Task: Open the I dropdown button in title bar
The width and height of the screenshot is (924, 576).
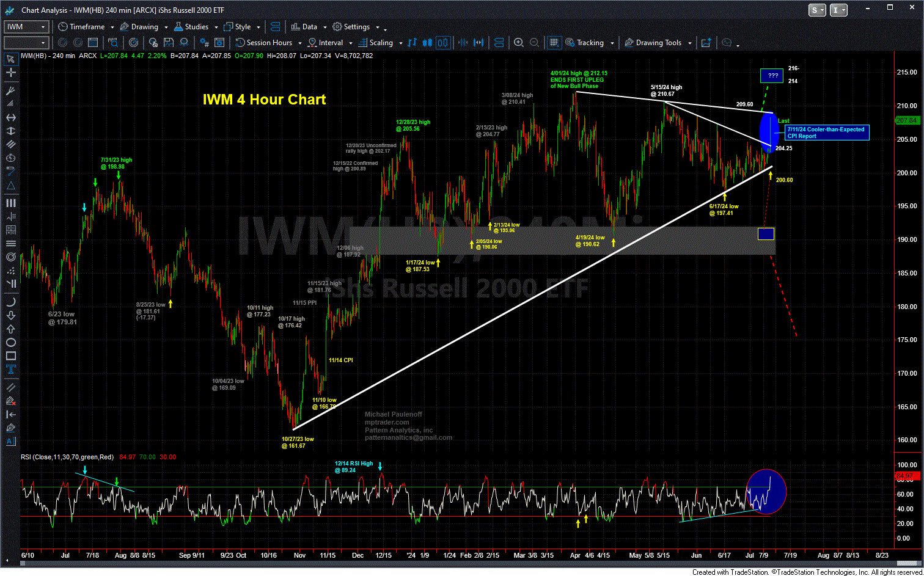Action: 839,10
